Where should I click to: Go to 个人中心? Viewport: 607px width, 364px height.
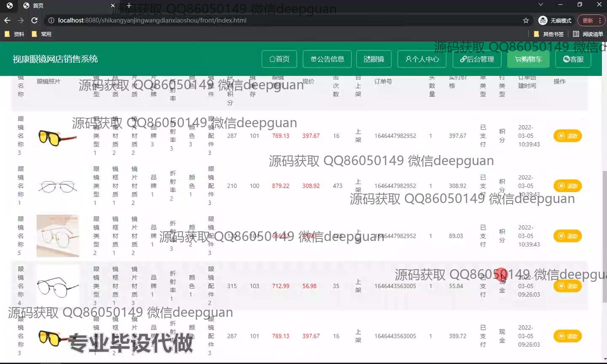tap(422, 59)
